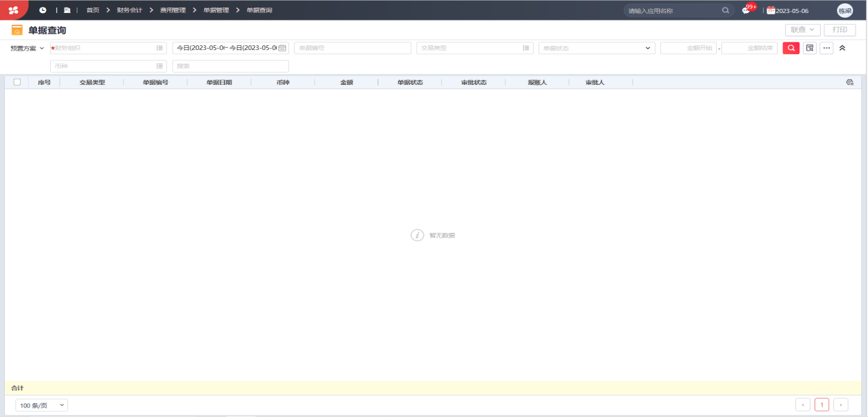
Task: Click the 审批状态 column header
Action: tap(473, 82)
